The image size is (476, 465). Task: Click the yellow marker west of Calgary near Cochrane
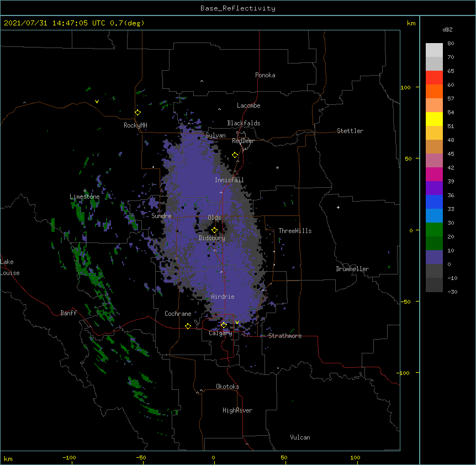pyautogui.click(x=188, y=326)
